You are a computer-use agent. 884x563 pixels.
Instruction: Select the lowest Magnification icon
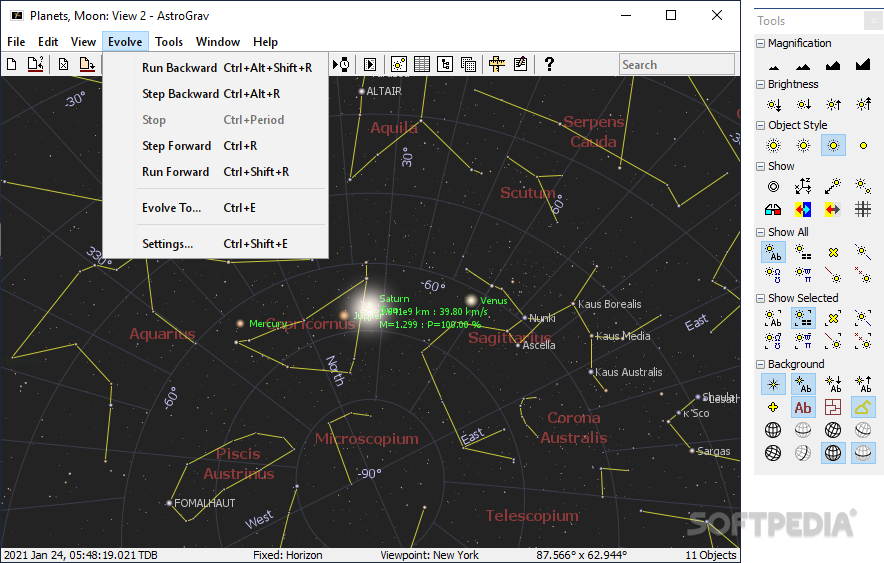point(774,66)
